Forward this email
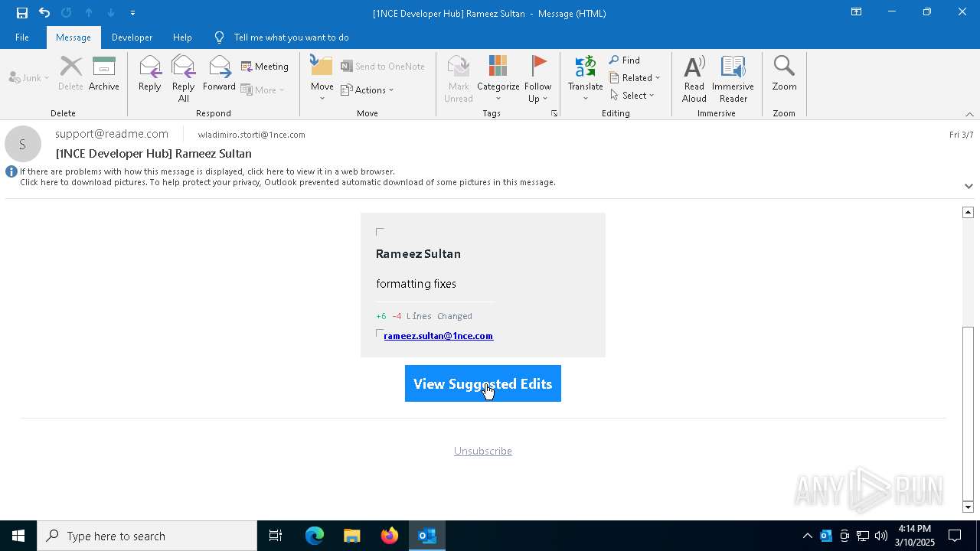Screen dimensions: 980x551 pos(219,74)
